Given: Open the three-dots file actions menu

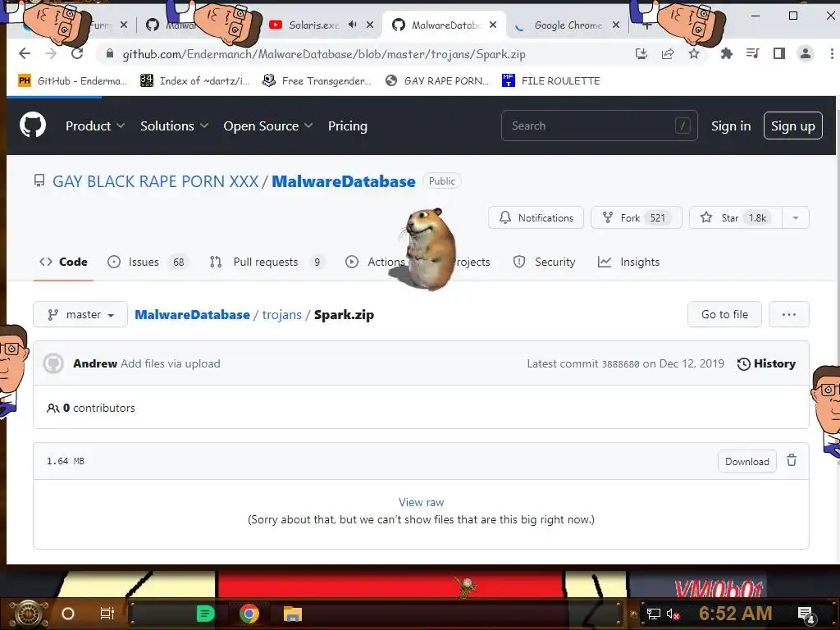Looking at the screenshot, I should click(788, 314).
